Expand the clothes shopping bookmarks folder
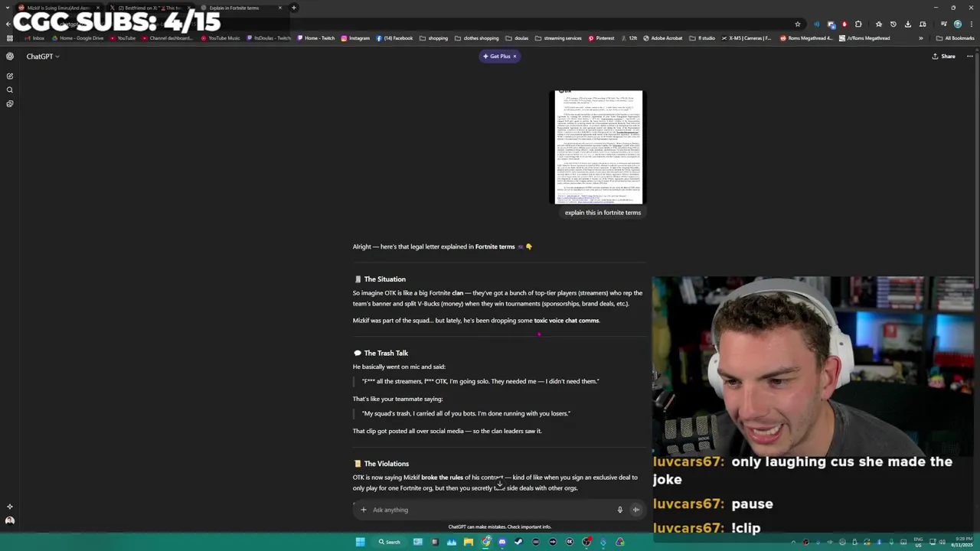Viewport: 980px width, 551px height. [x=476, y=38]
